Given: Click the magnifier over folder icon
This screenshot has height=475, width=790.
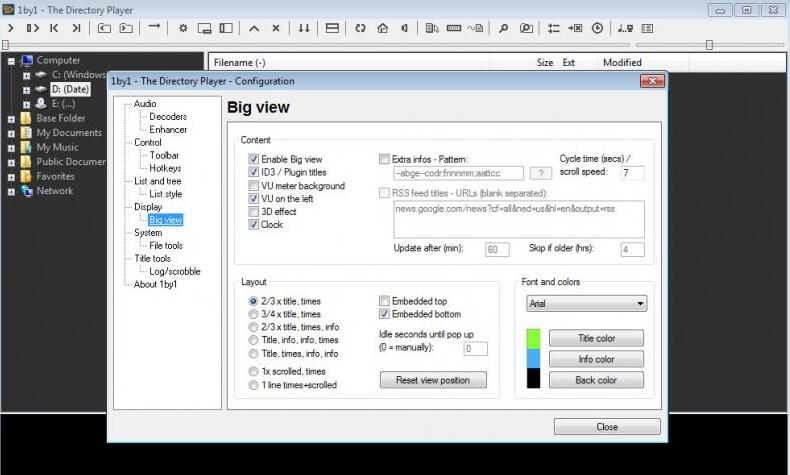Looking at the screenshot, I should click(x=526, y=28).
